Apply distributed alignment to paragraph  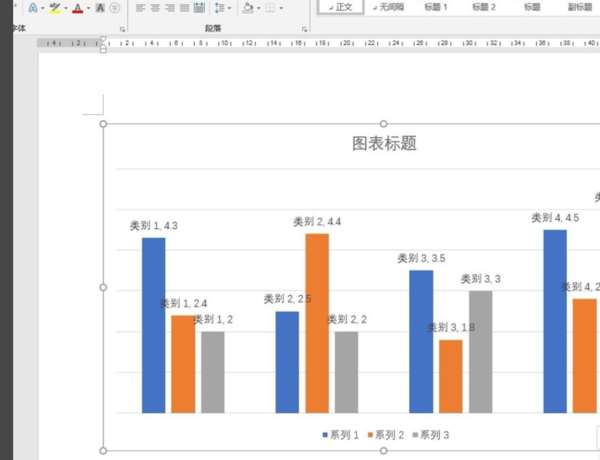[199, 8]
